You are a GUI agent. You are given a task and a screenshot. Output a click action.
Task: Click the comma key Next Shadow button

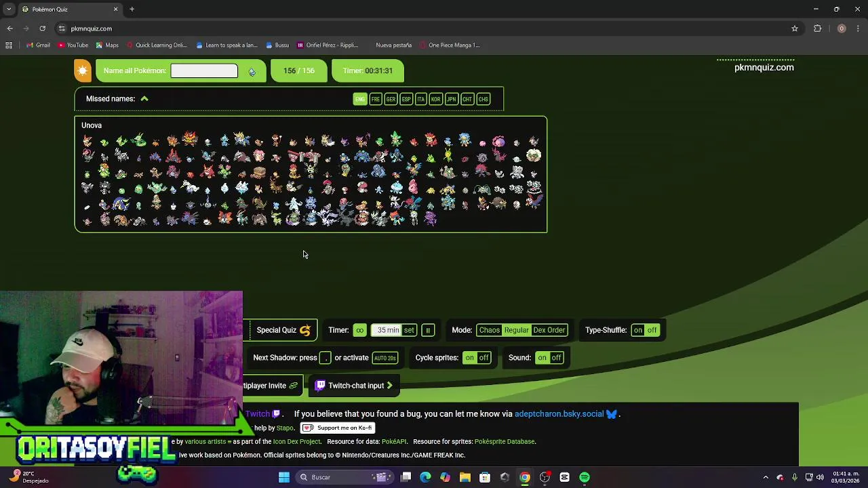pos(325,358)
